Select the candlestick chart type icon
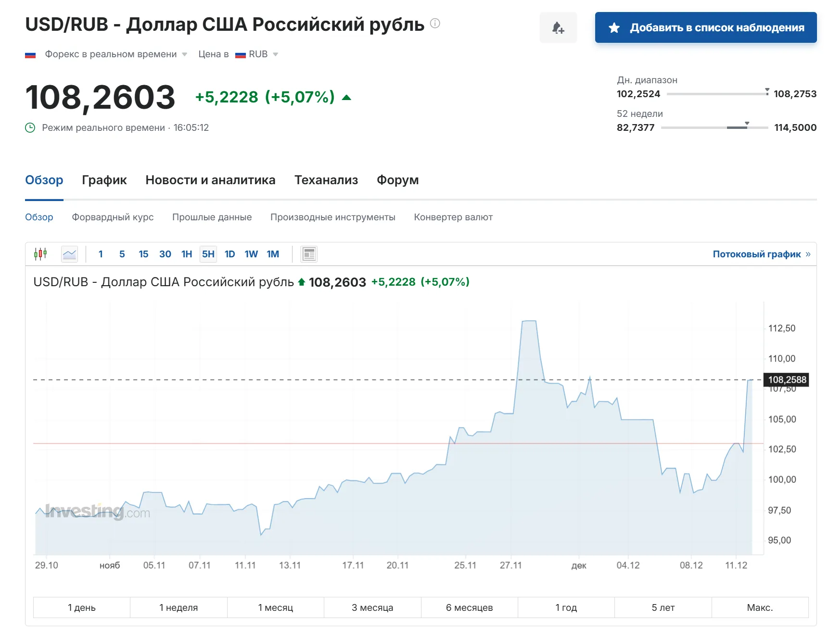Screen dimensions: 829x644 [x=40, y=254]
